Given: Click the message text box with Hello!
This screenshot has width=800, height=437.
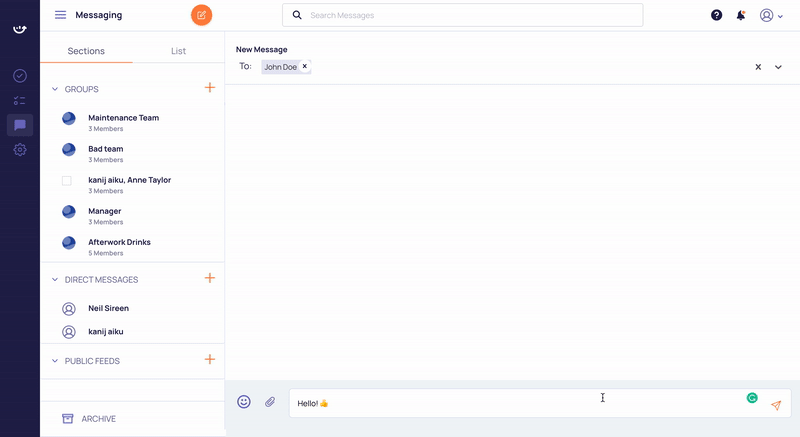Looking at the screenshot, I should [x=540, y=403].
